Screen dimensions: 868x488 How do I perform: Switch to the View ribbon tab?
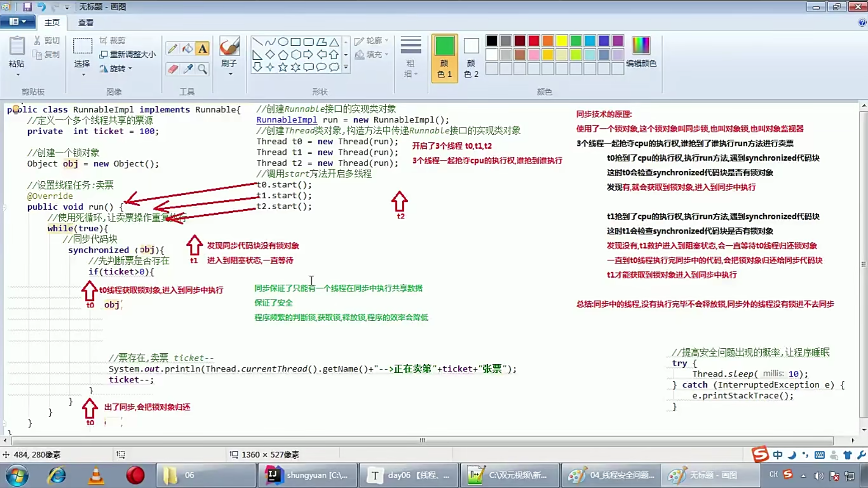coord(85,22)
